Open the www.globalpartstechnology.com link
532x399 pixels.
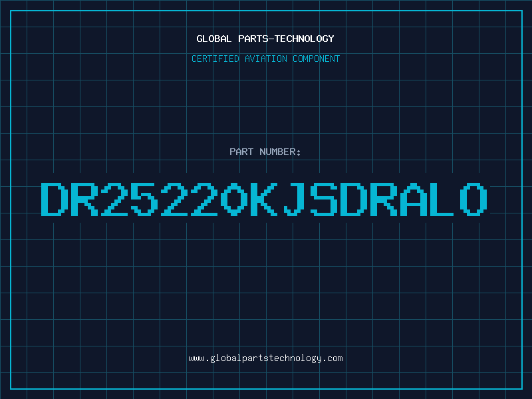265,358
